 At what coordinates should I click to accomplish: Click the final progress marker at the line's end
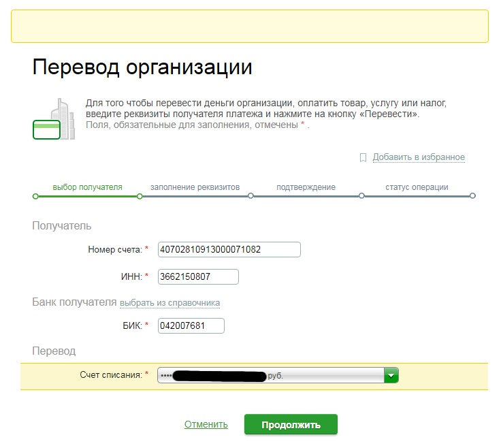click(x=472, y=196)
